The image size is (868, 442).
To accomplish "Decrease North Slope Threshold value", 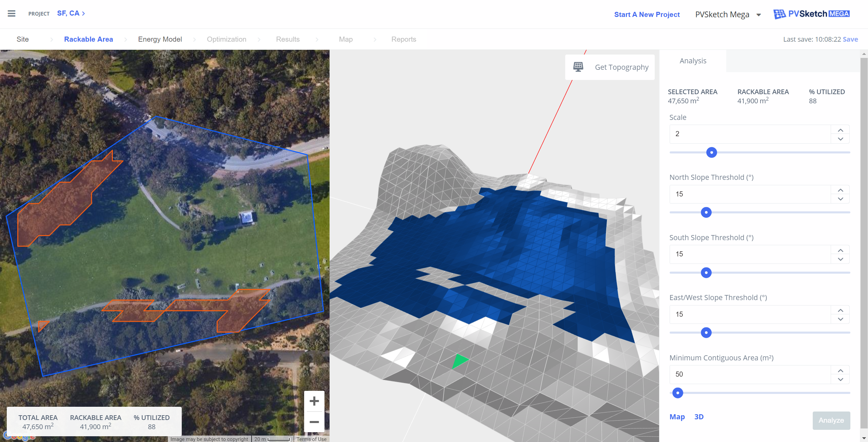I will 840,199.
